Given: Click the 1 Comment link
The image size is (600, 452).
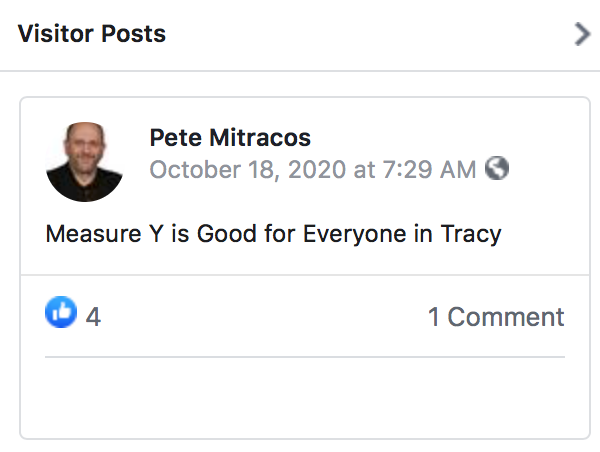Looking at the screenshot, I should 496,317.
